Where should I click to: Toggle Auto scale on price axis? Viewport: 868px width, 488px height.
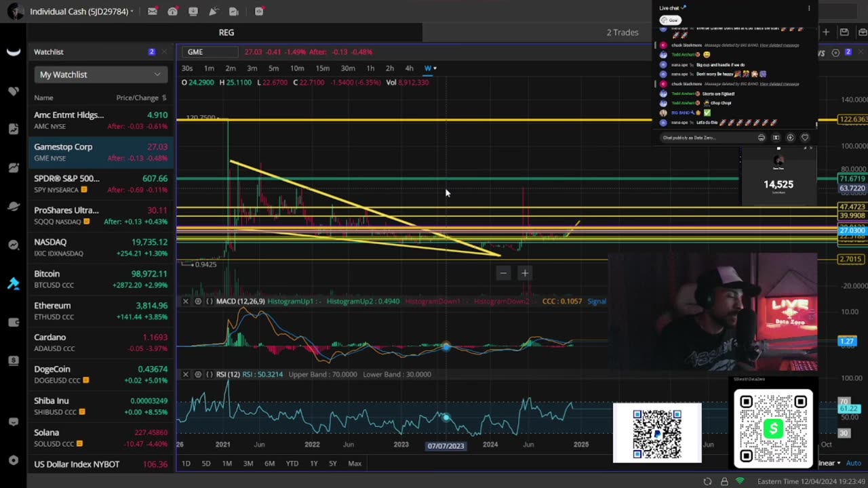coord(854,463)
